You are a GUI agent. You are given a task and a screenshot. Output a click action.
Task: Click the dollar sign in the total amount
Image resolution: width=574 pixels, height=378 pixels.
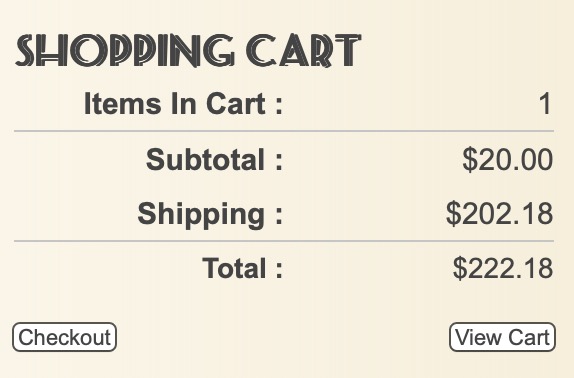(460, 268)
